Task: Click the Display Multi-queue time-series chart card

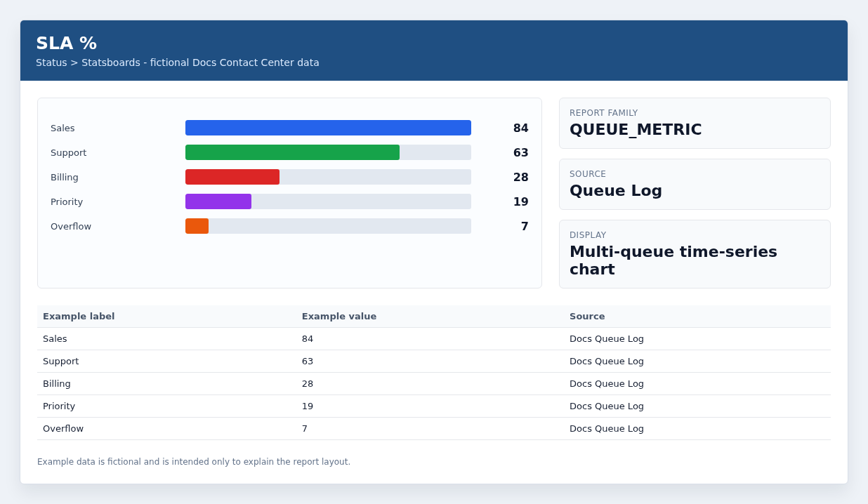Action: [x=695, y=254]
